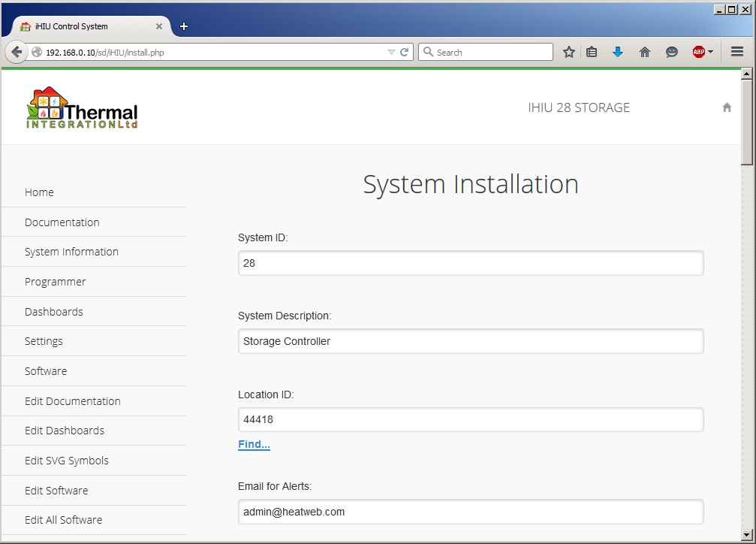
Task: Open the chat bubble toolbar icon
Action: 672,52
